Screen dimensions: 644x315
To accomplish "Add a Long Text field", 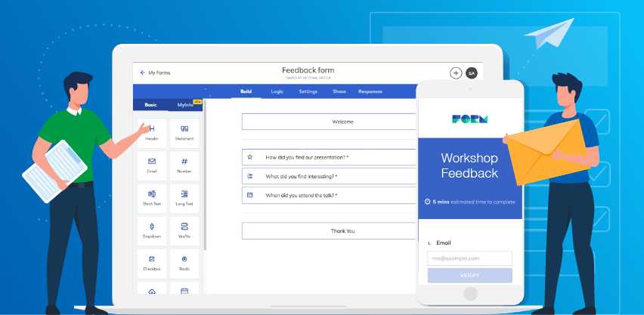I will 184,199.
